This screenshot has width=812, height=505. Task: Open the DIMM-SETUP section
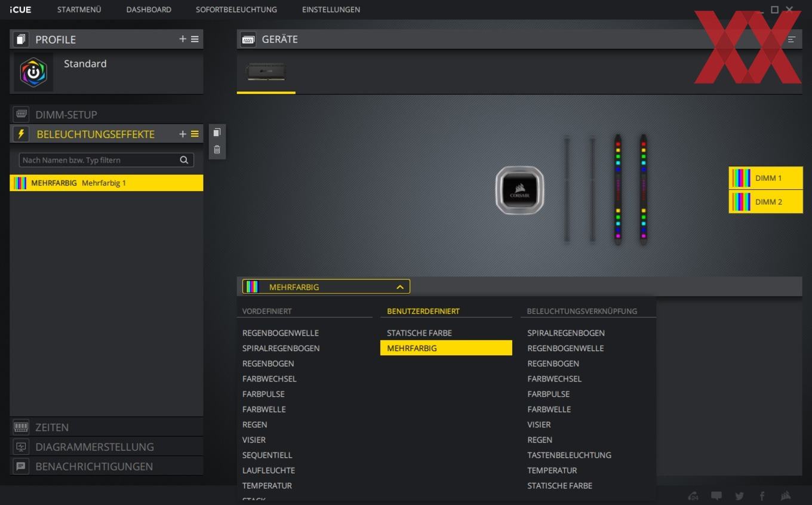tap(106, 114)
